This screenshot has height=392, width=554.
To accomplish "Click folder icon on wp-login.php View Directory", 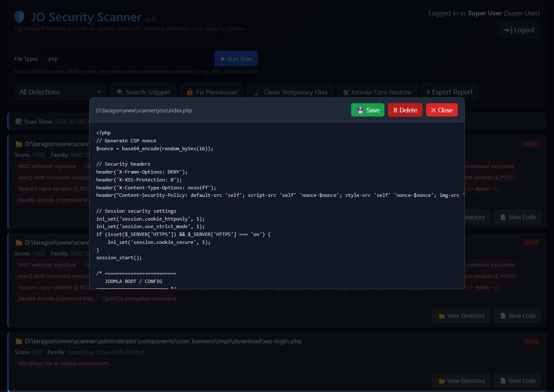I will tap(442, 381).
